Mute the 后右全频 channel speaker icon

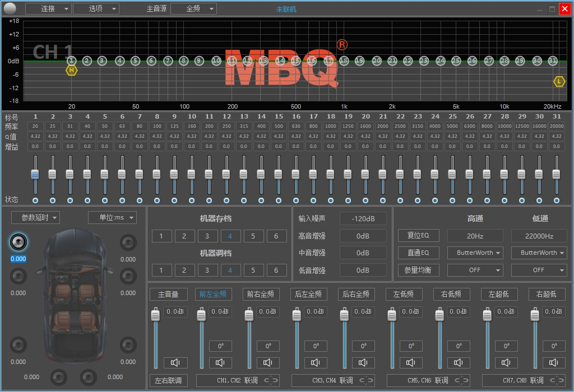[x=363, y=362]
